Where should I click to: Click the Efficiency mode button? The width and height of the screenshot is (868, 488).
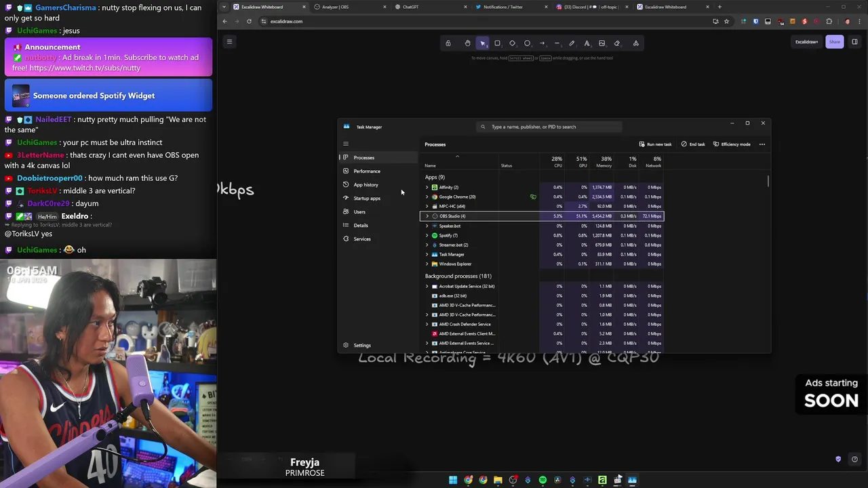(x=732, y=144)
